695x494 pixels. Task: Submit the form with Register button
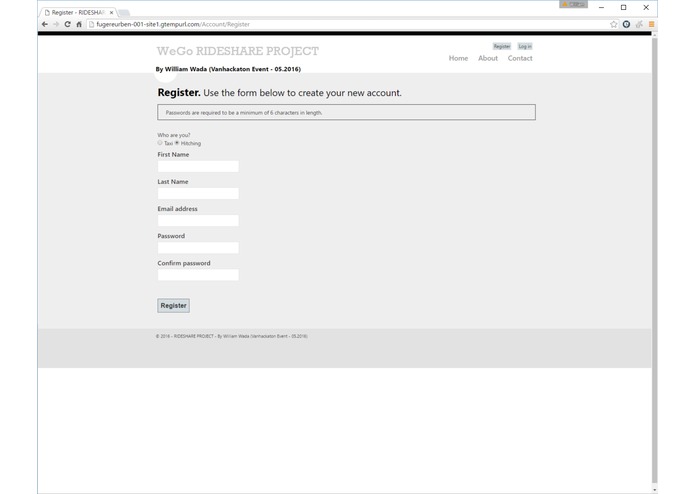click(173, 305)
